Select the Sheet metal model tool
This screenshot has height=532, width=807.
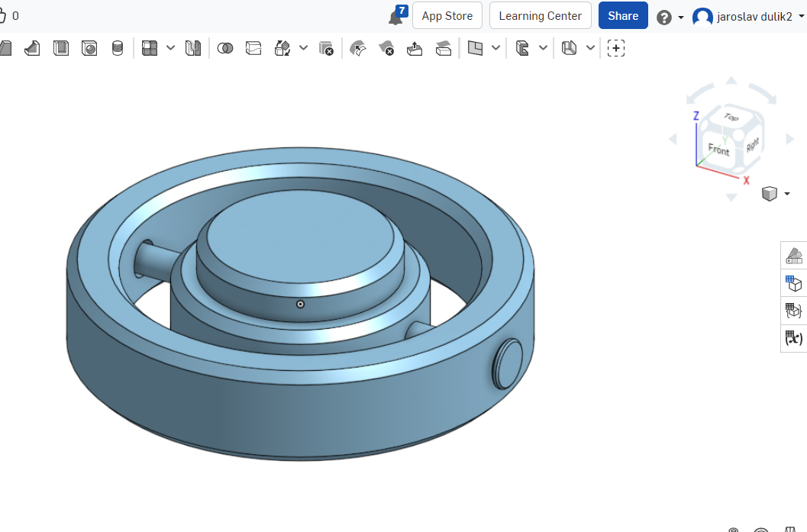click(x=569, y=48)
